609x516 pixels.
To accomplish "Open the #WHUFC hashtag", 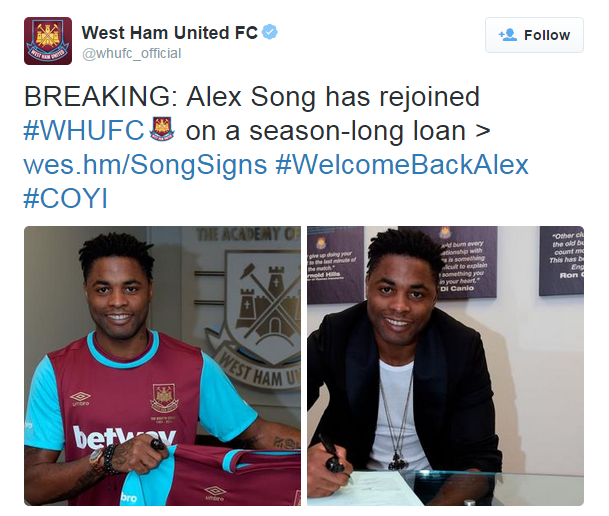I will pos(84,130).
